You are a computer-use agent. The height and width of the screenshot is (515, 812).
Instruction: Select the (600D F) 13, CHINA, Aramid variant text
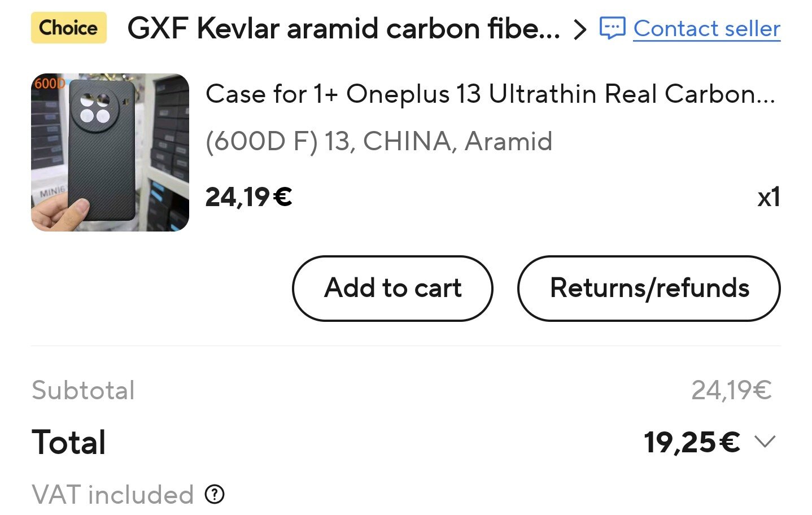click(x=378, y=141)
